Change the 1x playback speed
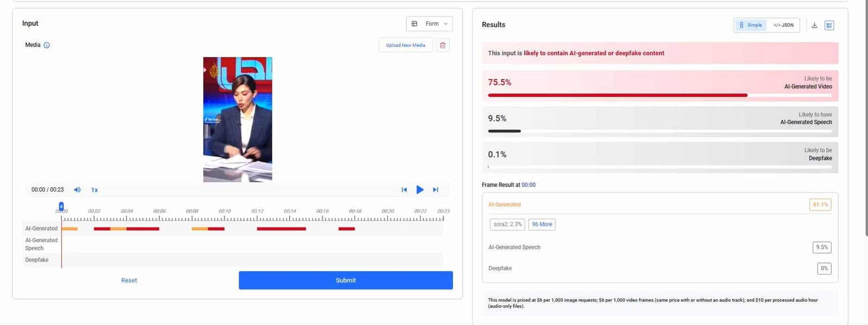 pyautogui.click(x=94, y=190)
